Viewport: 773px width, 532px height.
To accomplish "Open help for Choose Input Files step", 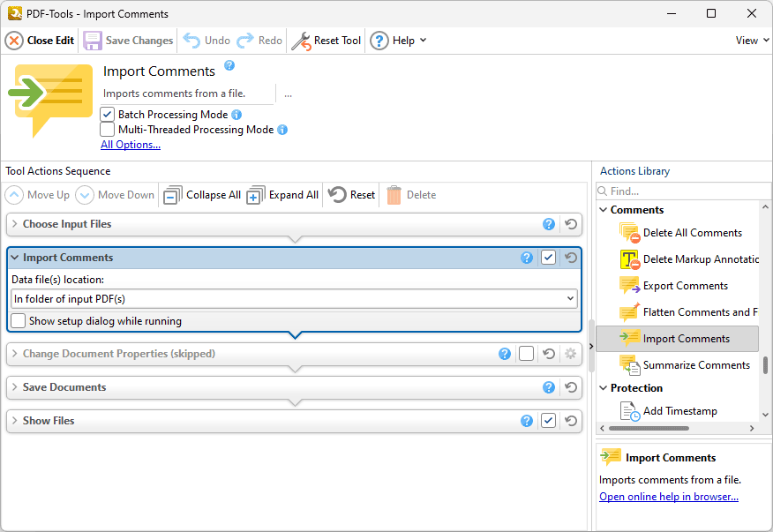I will coord(549,224).
